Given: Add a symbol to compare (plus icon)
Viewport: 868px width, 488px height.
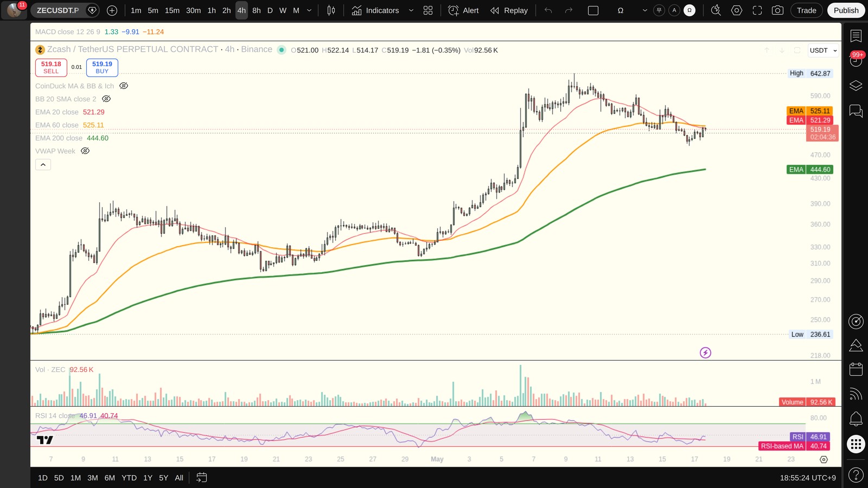Looking at the screenshot, I should [112, 10].
